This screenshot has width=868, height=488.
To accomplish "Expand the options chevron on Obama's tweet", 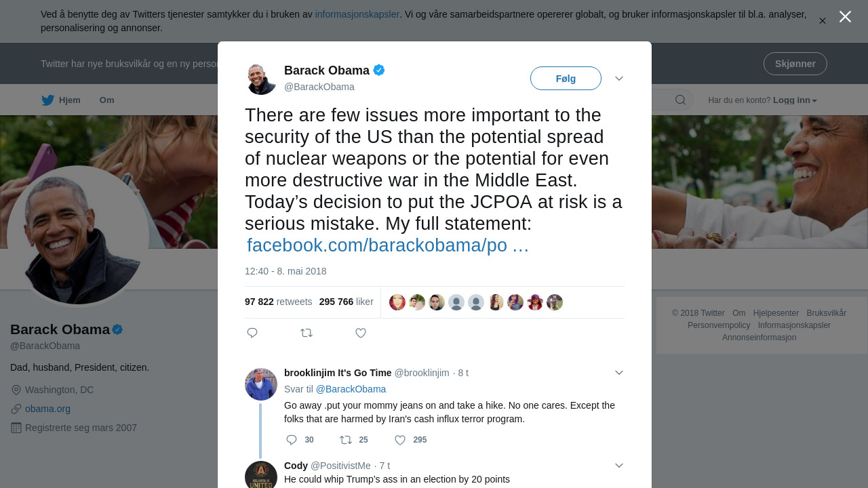I will click(619, 79).
